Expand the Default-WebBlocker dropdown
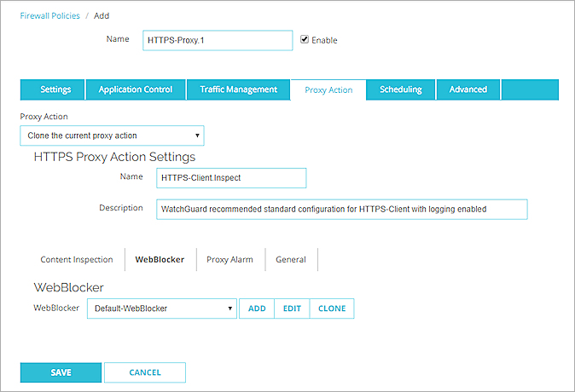Viewport: 575px width, 392px height. click(162, 308)
